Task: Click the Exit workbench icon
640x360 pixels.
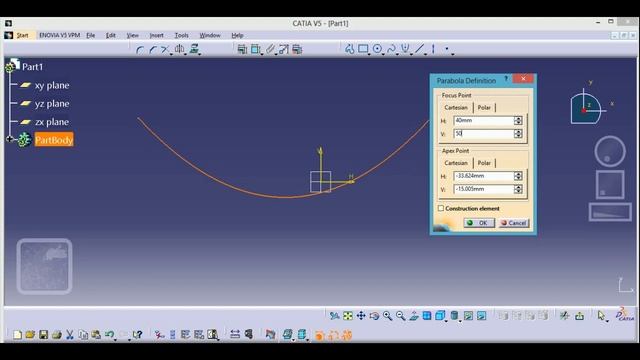Action: coord(579,316)
